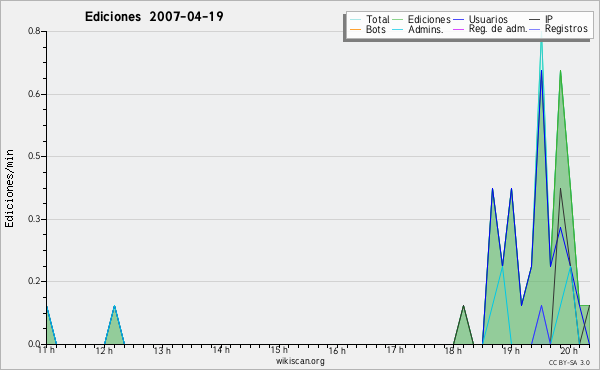The image size is (600, 370).
Task: Click the 15 h x-axis tick label
Action: pyautogui.click(x=279, y=350)
